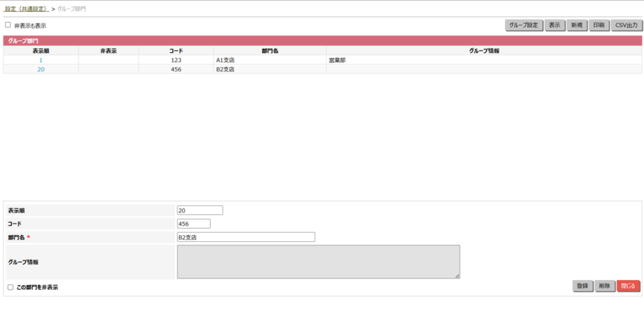Click the 表示順 input field containing 20
This screenshot has height=311, width=644.
pyautogui.click(x=200, y=210)
